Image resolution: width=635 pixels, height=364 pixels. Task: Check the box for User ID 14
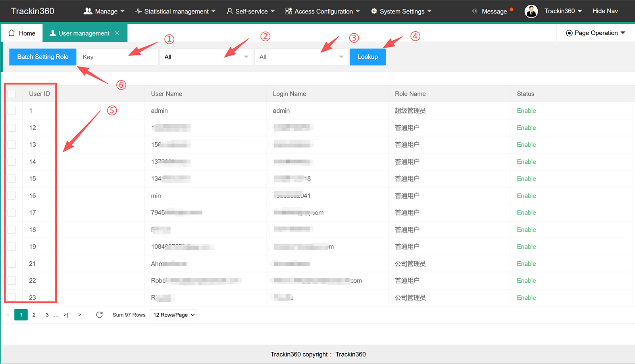point(12,162)
